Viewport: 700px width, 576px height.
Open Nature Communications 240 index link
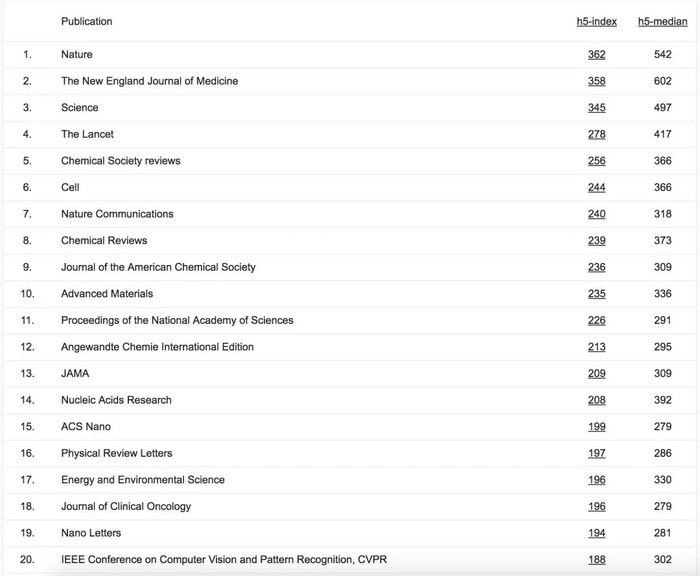(596, 214)
